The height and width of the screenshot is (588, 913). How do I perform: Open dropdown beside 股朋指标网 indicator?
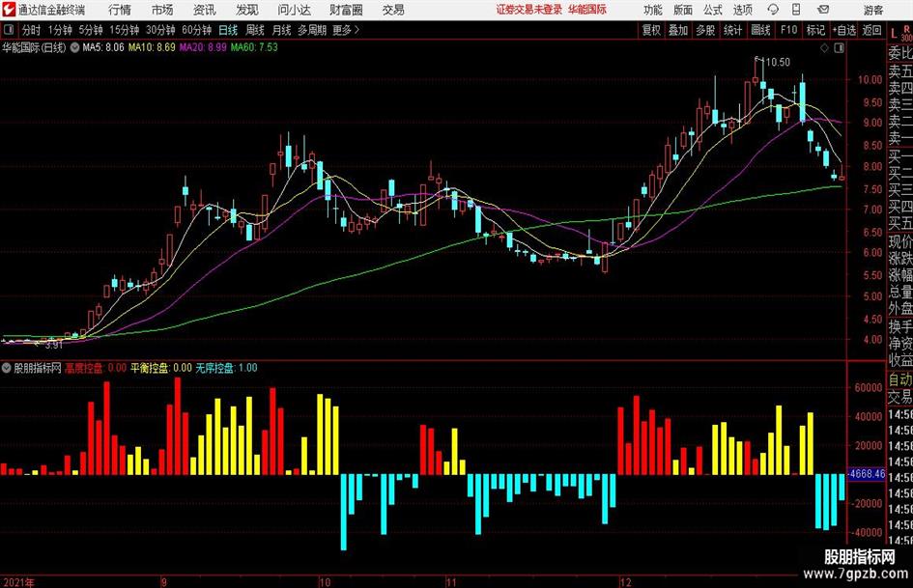pyautogui.click(x=7, y=368)
